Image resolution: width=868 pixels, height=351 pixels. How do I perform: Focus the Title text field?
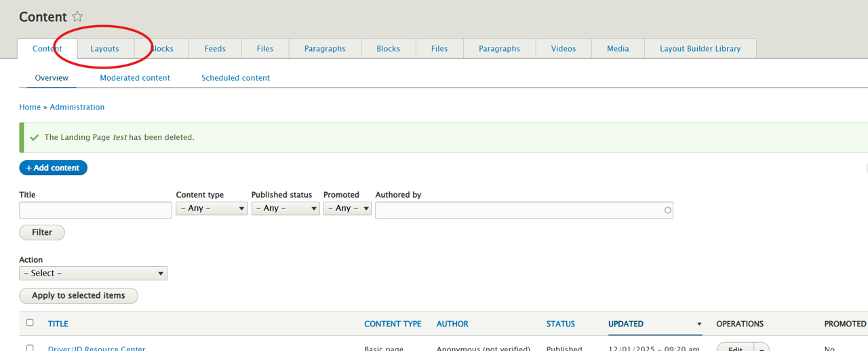(x=96, y=210)
